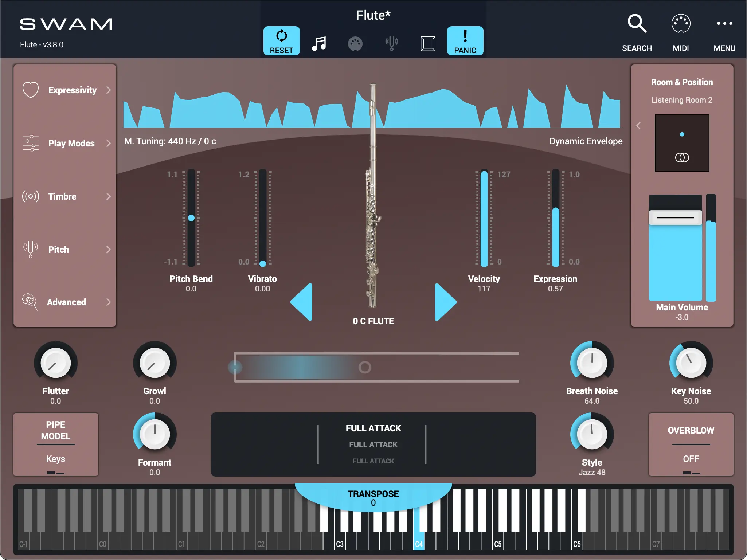Click the tuning fork icon in top toolbar
This screenshot has width=747, height=560.
click(391, 44)
